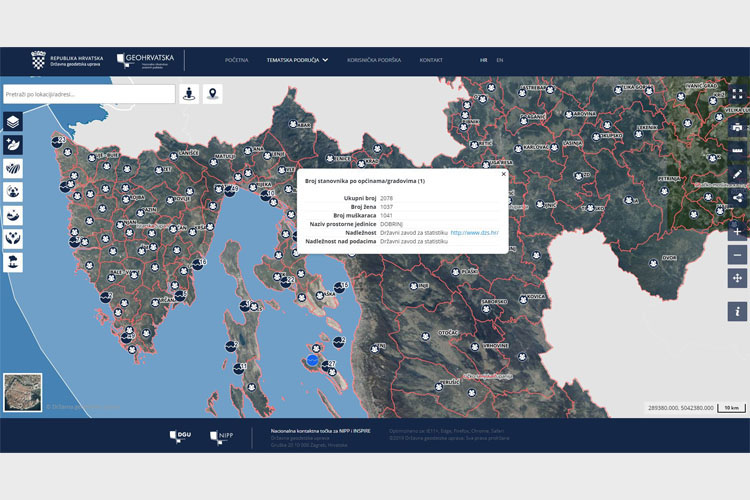The height and width of the screenshot is (500, 750).
Task: Select the ruler measurement tool
Action: coord(737,150)
